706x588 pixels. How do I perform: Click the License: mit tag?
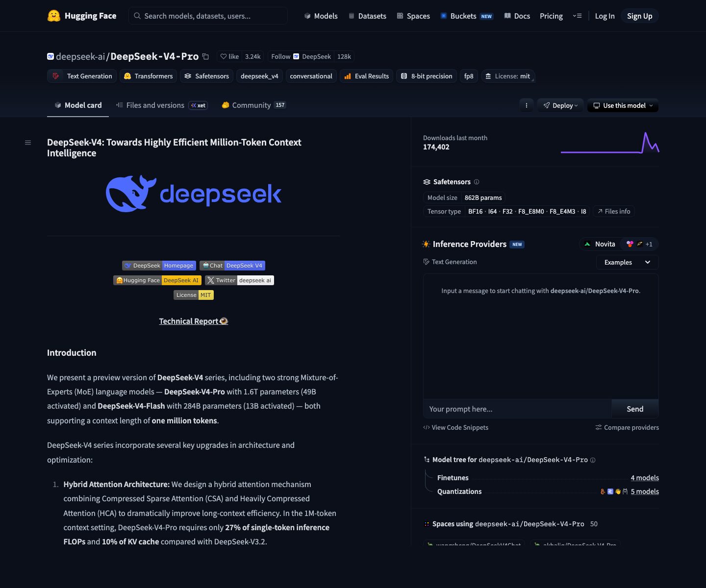507,76
